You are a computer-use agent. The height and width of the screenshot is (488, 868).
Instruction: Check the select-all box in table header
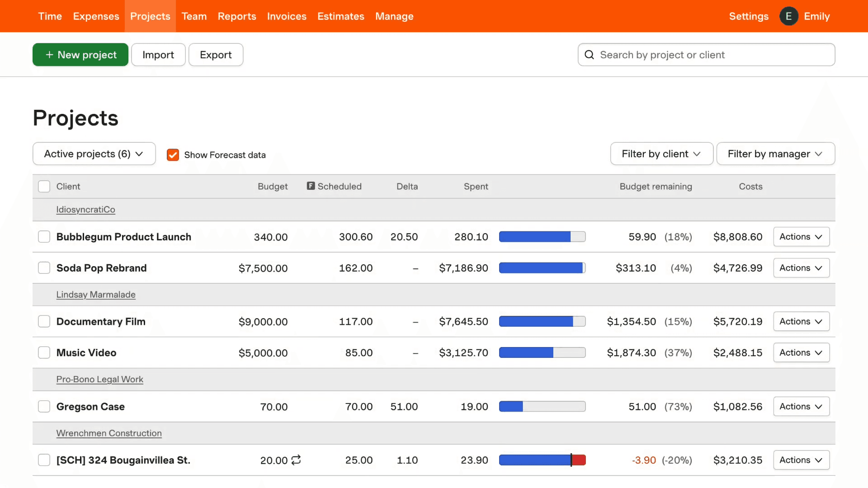coord(44,187)
